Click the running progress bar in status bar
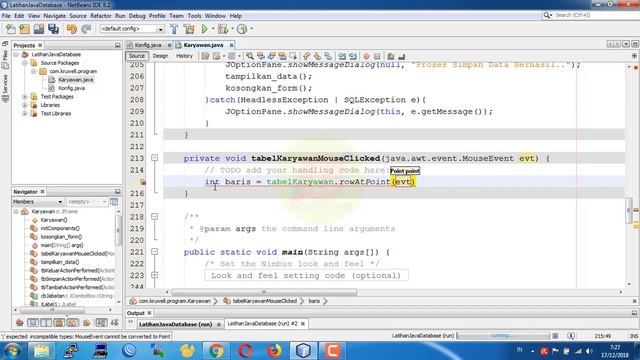 (503, 336)
